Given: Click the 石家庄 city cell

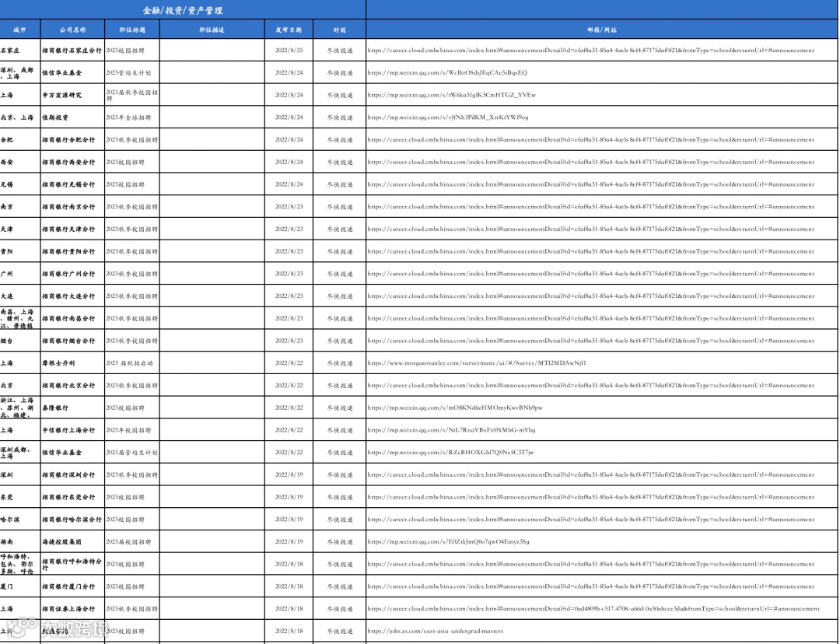Looking at the screenshot, I should tap(19, 51).
